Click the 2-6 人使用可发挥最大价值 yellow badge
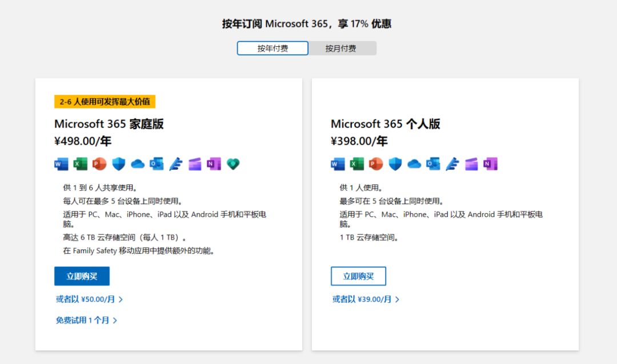617x364 pixels. (x=105, y=102)
